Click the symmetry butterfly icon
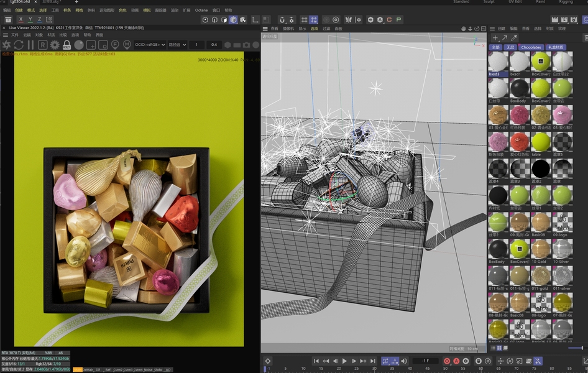This screenshot has height=373, width=588. 348,19
